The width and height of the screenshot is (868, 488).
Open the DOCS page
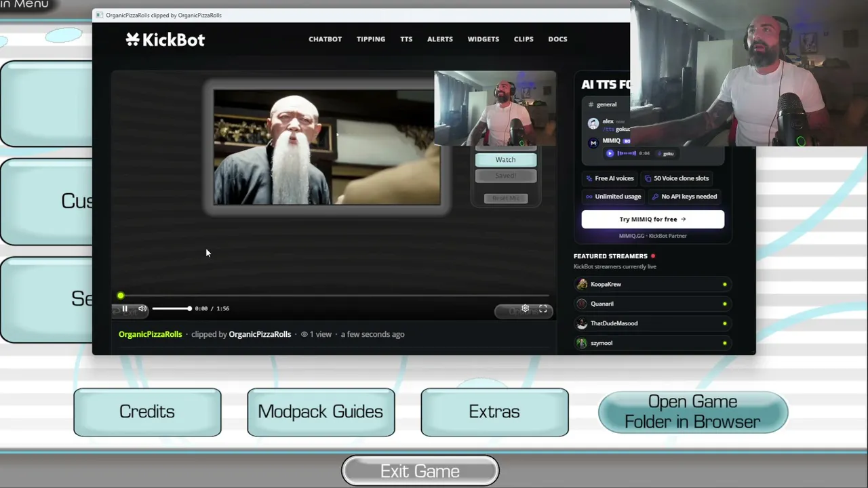pos(557,39)
